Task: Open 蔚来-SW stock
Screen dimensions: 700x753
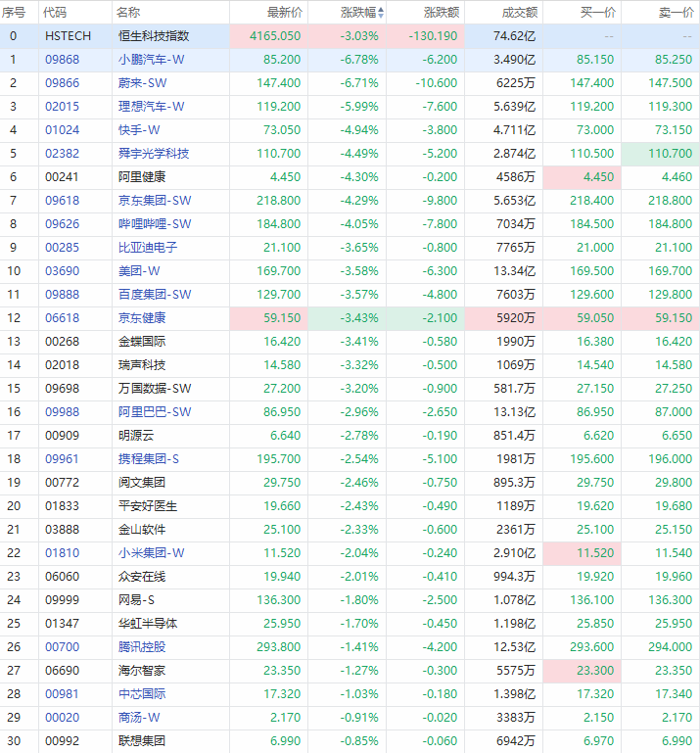Action: 143,83
